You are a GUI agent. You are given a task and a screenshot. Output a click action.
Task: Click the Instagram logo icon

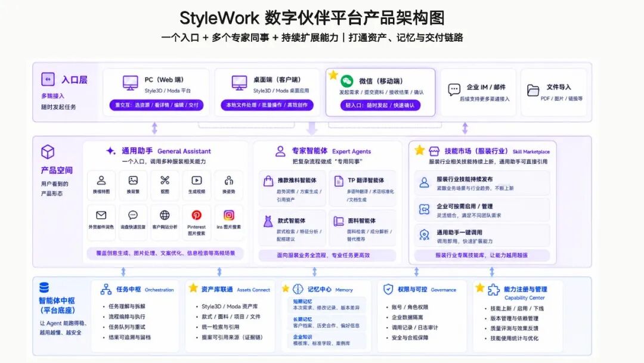tap(229, 215)
